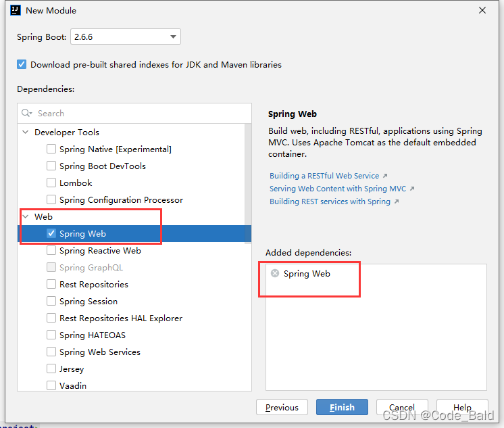Check Spring HATEOAS dependency
This screenshot has width=504, height=428.
(x=51, y=335)
